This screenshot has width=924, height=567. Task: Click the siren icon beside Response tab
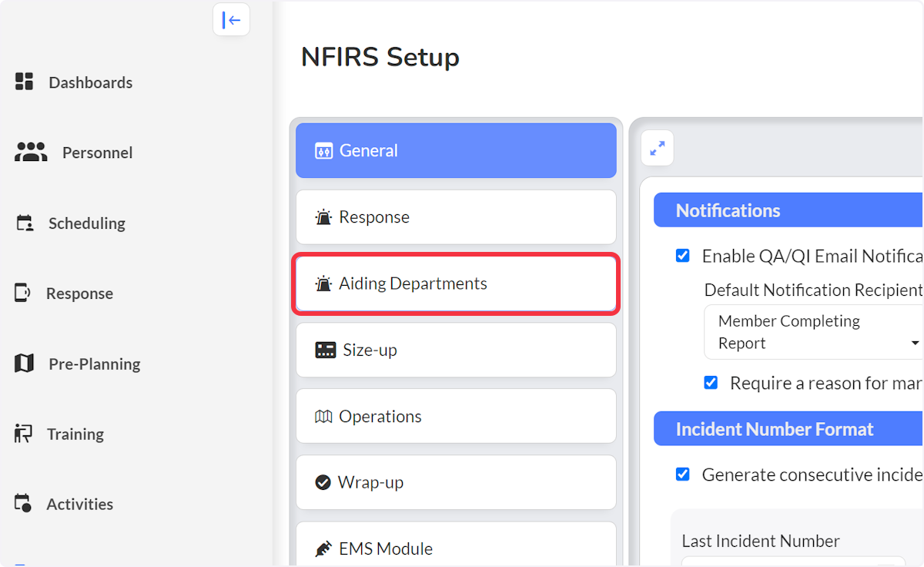tap(323, 216)
